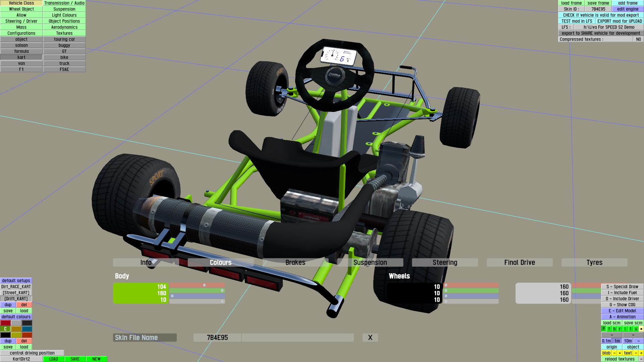Click the green 't' layer button
This screenshot has height=362, width=644.
point(631,329)
